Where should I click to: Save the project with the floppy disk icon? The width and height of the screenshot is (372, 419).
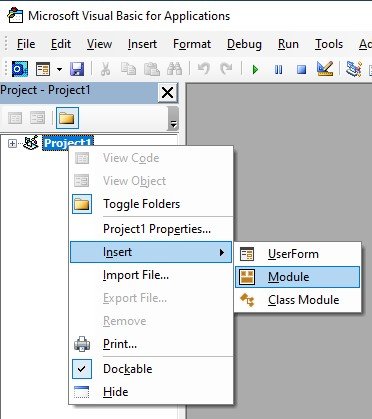click(x=77, y=69)
